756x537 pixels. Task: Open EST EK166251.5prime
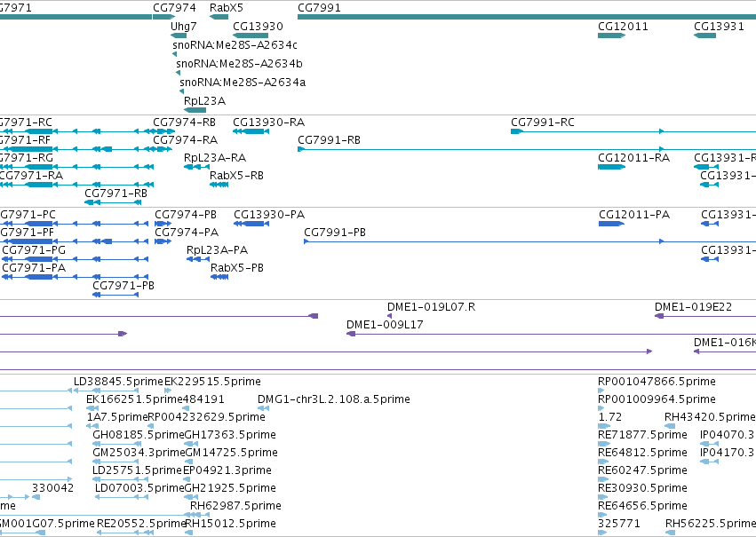134,399
